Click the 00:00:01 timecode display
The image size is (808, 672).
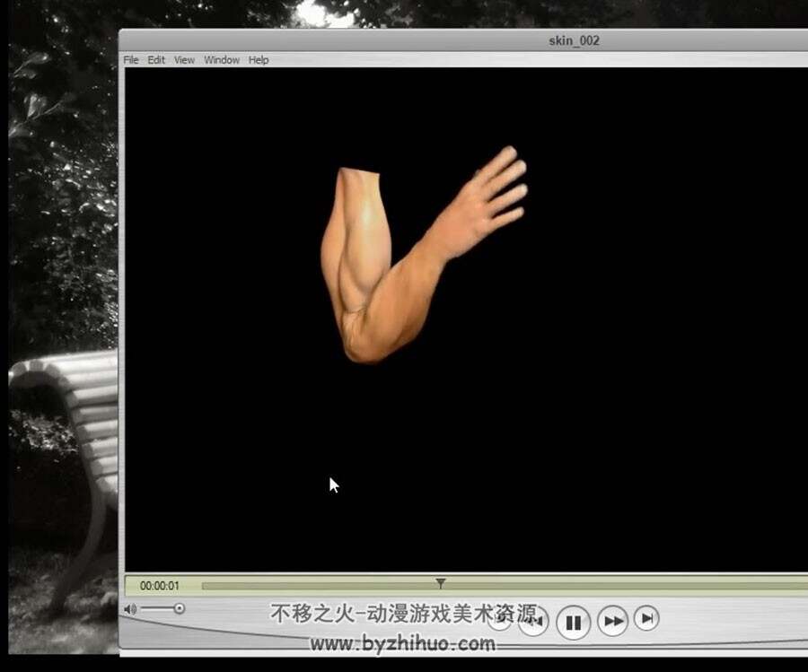click(159, 586)
